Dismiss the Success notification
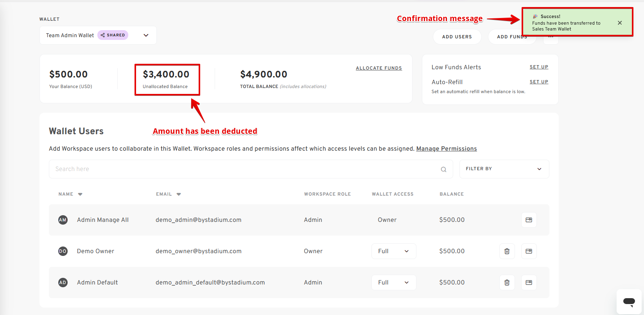The width and height of the screenshot is (644, 315). tap(620, 23)
